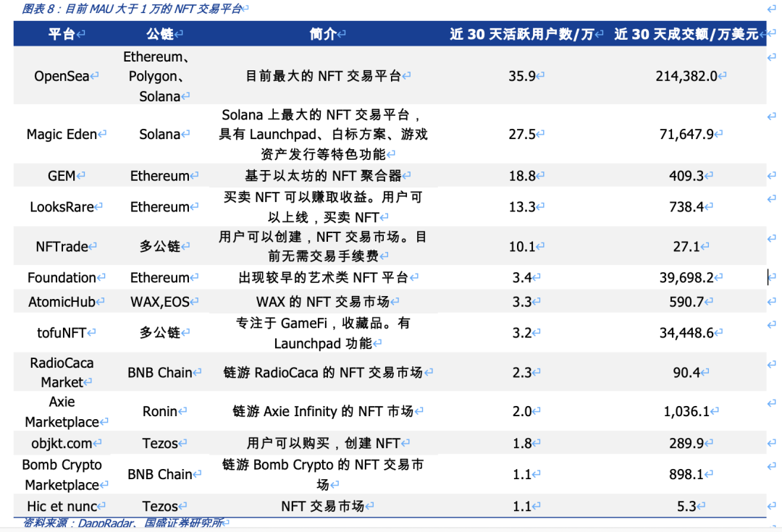Click 'Solana' in the Magic Eden row
Viewport: 782px width, 532px height.
click(159, 134)
